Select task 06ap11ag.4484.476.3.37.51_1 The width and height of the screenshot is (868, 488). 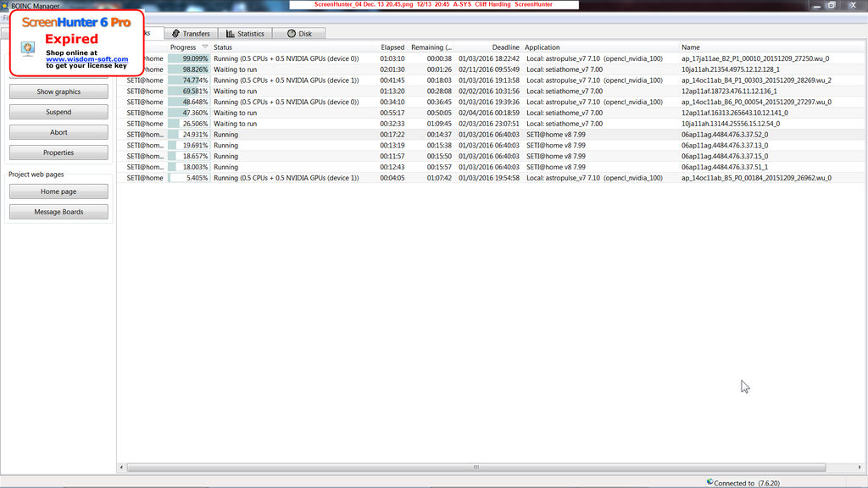click(725, 167)
